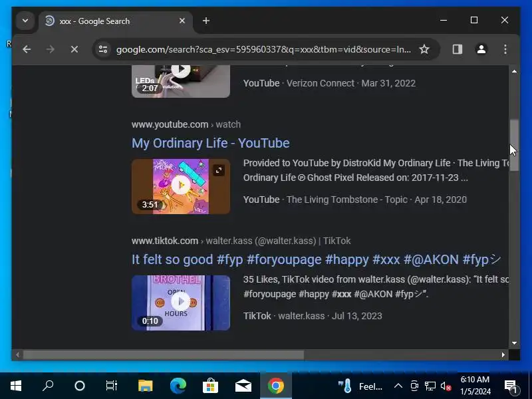Open a new tab with the plus button
This screenshot has height=399, width=532.
coord(206,21)
